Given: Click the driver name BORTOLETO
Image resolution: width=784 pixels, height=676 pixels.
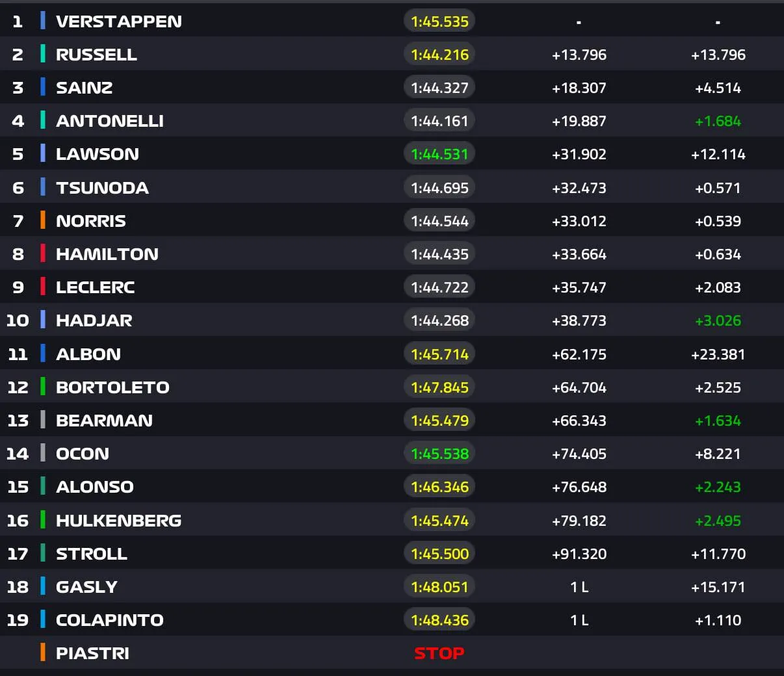Looking at the screenshot, I should tap(112, 387).
